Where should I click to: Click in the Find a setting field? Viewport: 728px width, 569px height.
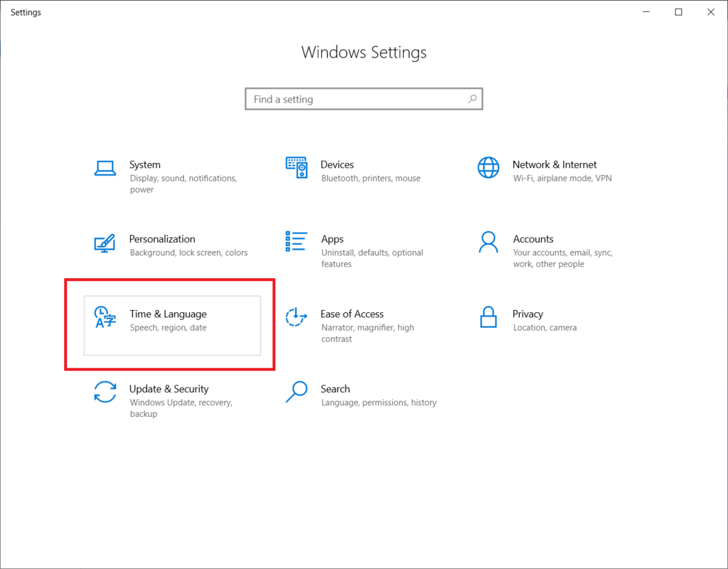pos(364,99)
